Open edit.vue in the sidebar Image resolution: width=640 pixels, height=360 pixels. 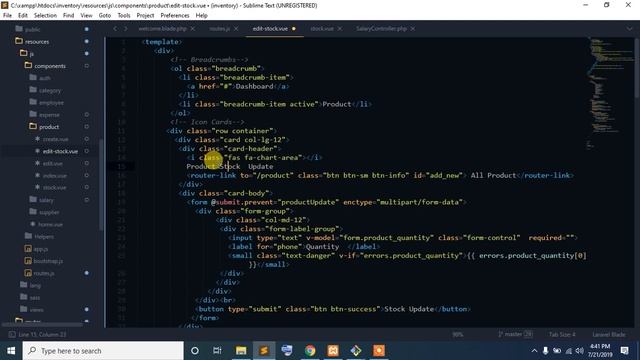(53, 163)
